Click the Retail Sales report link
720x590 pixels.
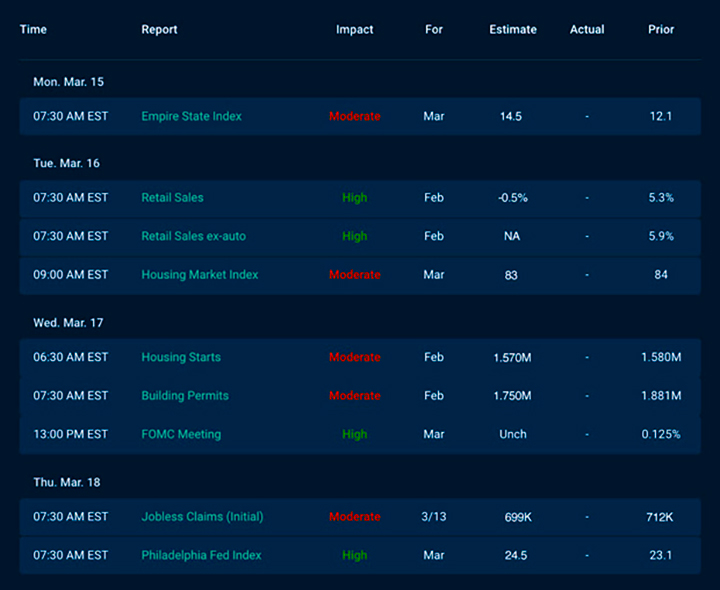click(x=172, y=198)
